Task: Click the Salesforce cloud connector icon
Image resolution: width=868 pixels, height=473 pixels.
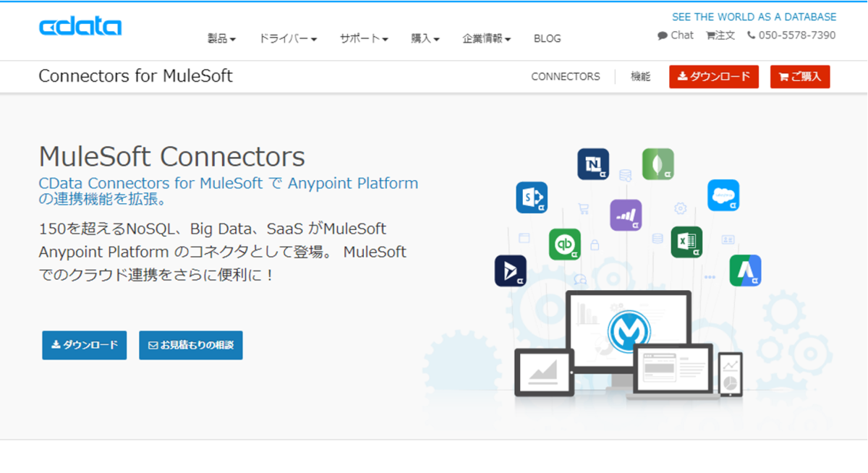Action: (723, 195)
